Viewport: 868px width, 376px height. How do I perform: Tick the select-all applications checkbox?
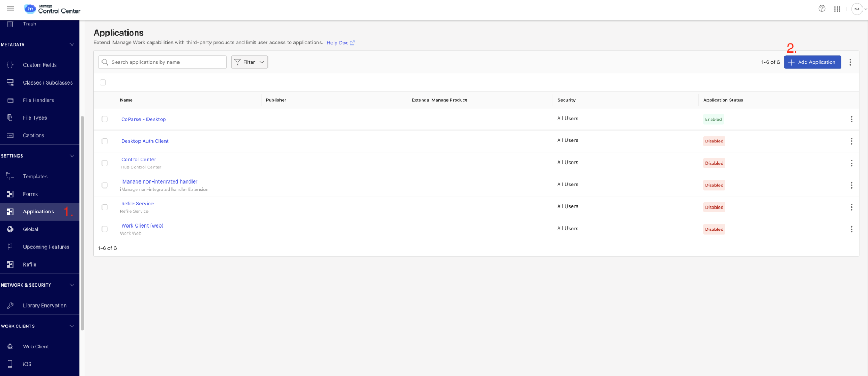103,82
